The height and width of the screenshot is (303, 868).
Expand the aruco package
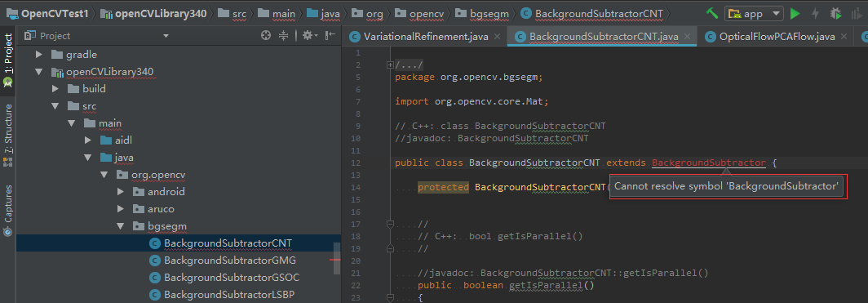pyautogui.click(x=121, y=209)
